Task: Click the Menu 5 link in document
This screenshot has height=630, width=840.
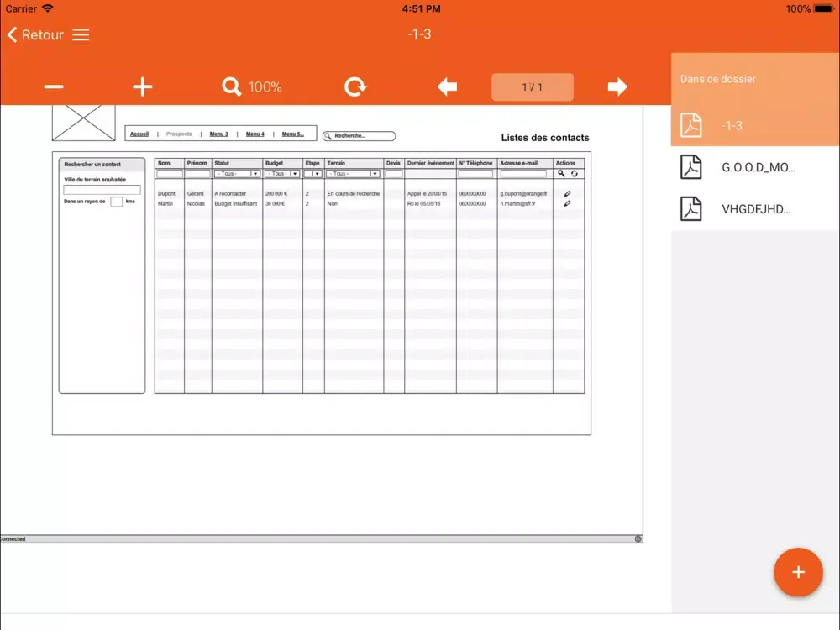Action: coord(293,134)
